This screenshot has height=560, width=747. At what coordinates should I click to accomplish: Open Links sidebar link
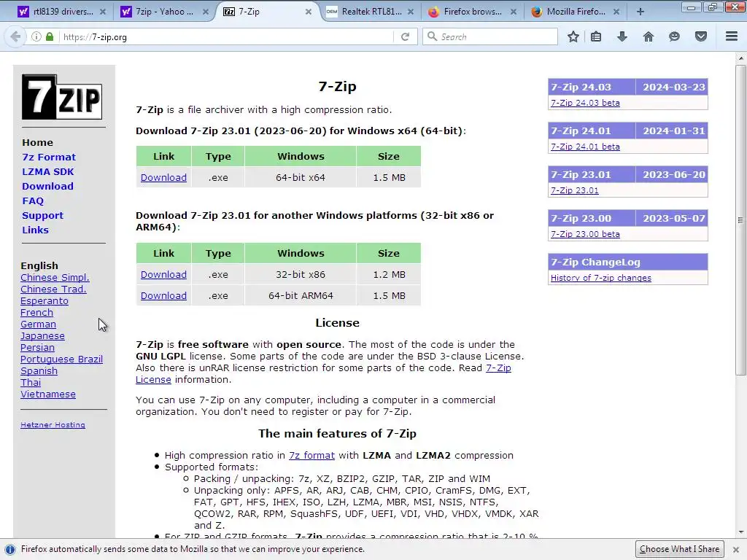[x=35, y=230]
